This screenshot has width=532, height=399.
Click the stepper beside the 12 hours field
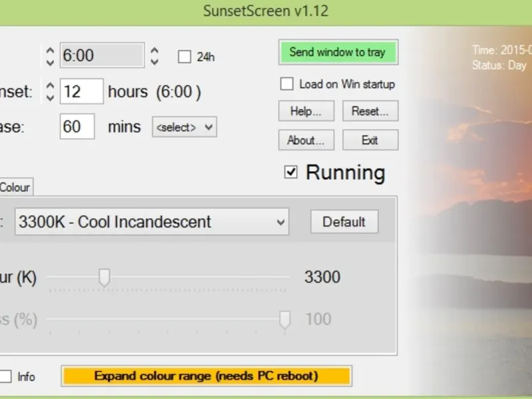pos(50,92)
